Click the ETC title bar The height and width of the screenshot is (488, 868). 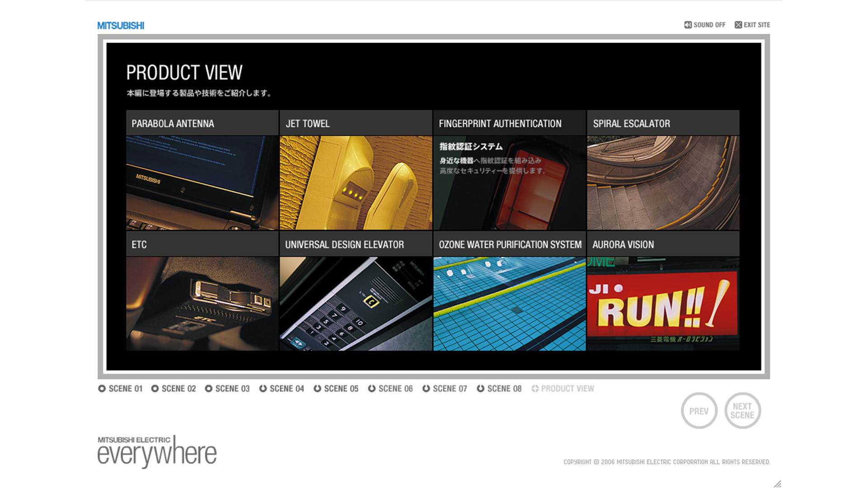(202, 244)
